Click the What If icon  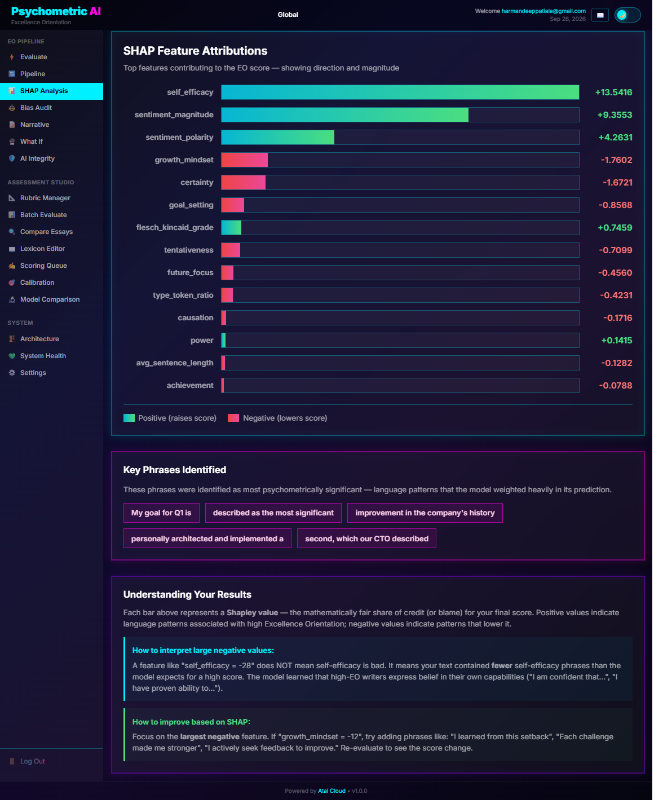(12, 142)
